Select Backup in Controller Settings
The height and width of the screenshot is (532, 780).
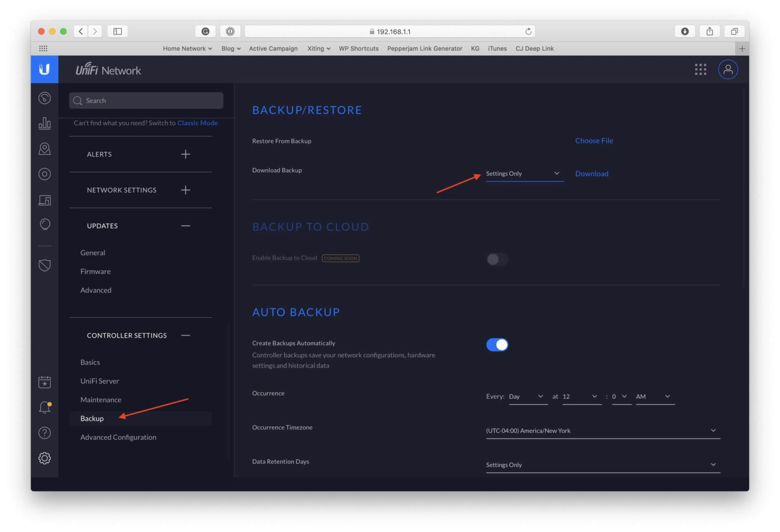pyautogui.click(x=141, y=418)
